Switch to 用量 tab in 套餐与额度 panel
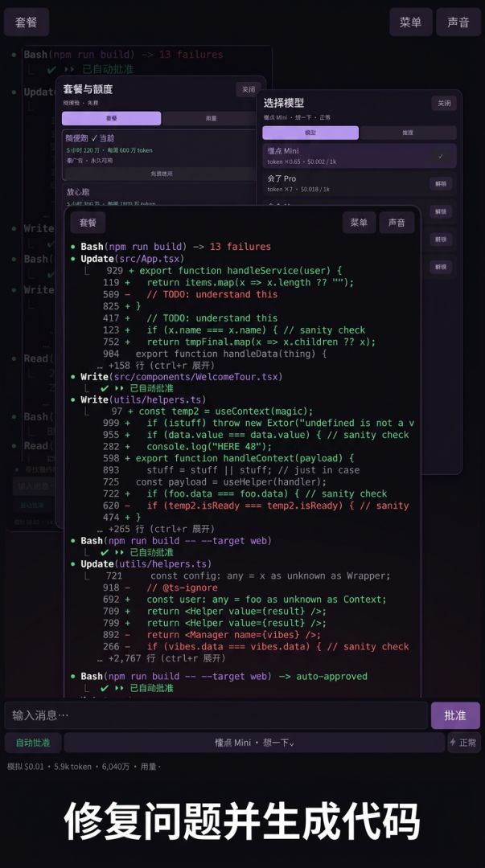This screenshot has width=485, height=868. [212, 118]
